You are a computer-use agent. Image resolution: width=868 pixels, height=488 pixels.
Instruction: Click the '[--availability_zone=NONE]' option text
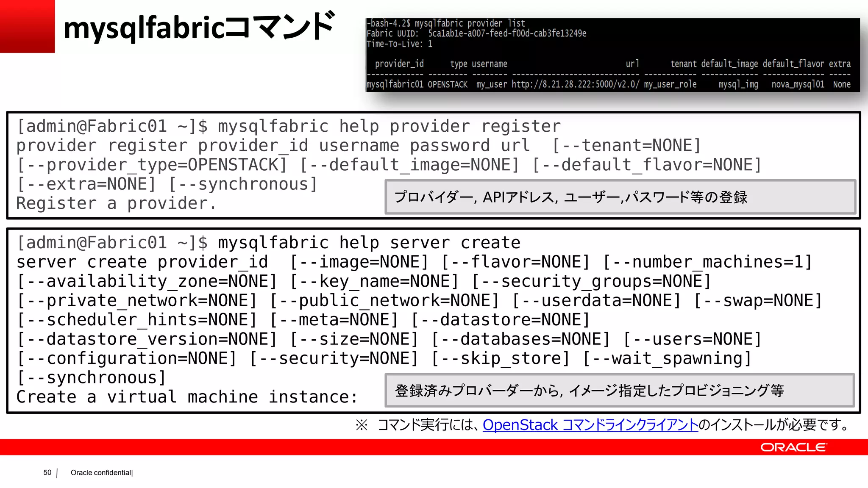pos(147,281)
